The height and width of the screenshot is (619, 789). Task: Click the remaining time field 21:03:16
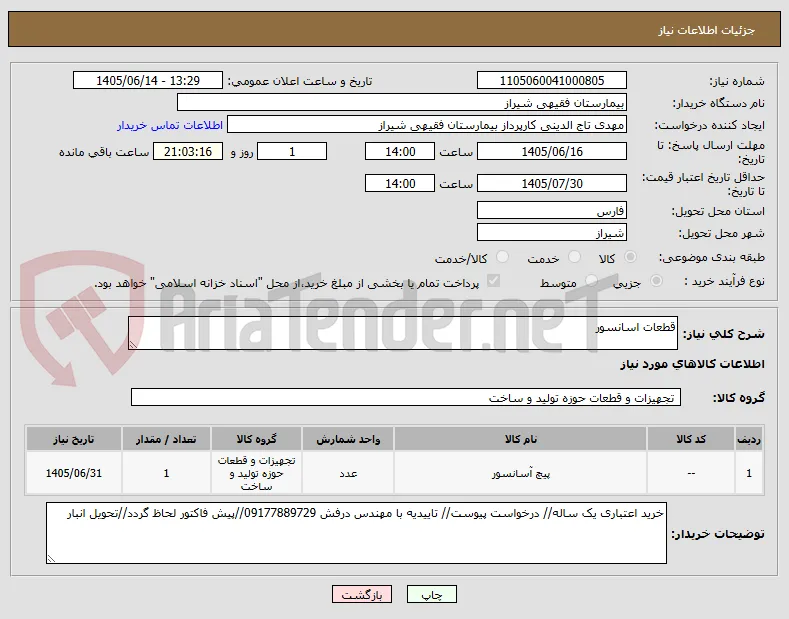click(x=188, y=151)
